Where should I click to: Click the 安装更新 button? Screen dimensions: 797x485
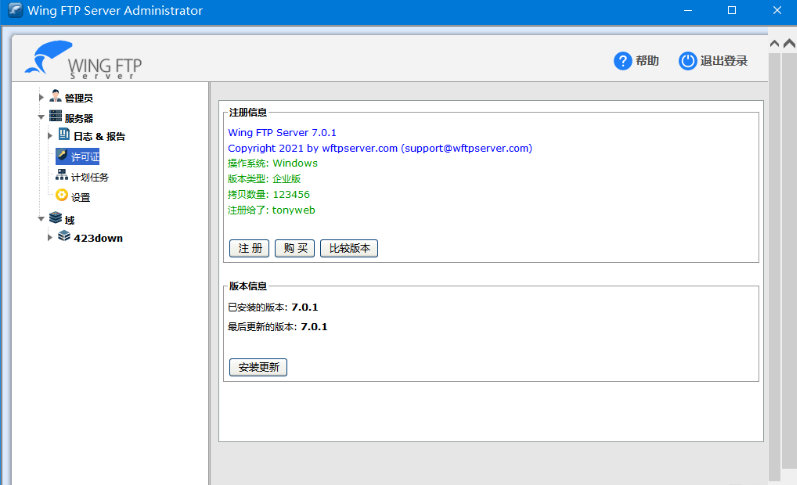[x=258, y=367]
